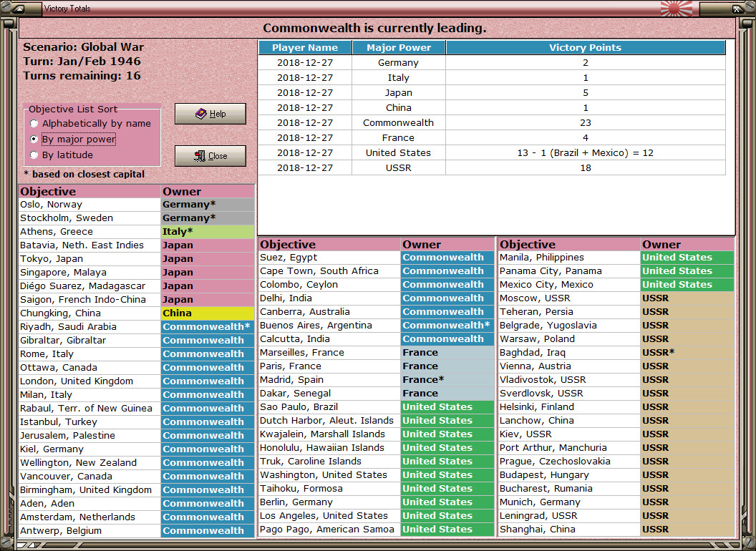Click the Diégo Suarez, Madagascar objective
This screenshot has width=756, height=551.
pos(89,286)
